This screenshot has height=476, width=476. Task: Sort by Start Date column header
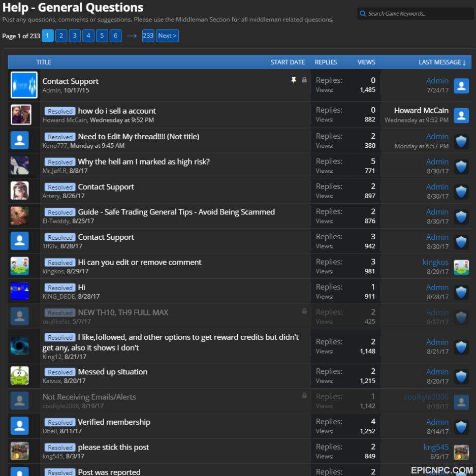(288, 62)
